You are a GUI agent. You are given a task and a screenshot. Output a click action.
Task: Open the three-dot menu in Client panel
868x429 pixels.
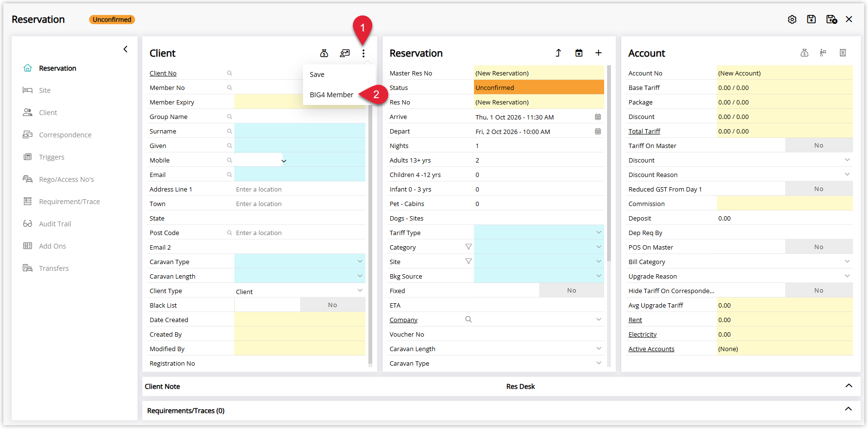pyautogui.click(x=364, y=53)
